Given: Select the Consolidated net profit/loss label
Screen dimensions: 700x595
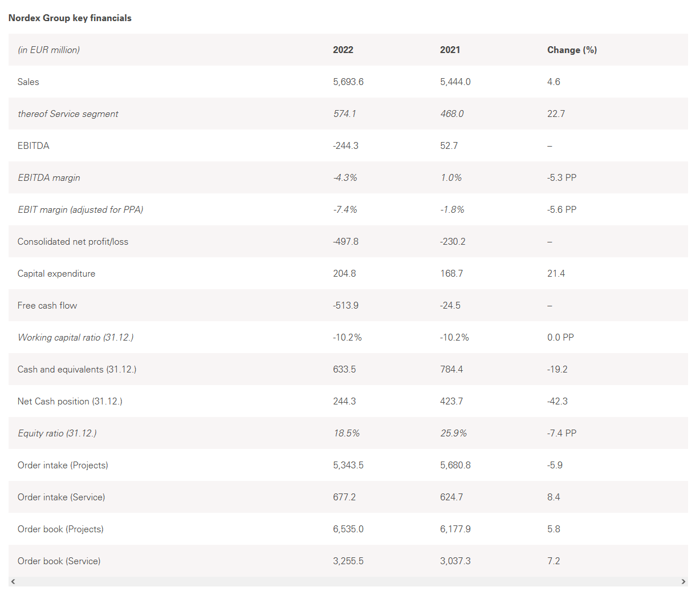Looking at the screenshot, I should (x=73, y=242).
